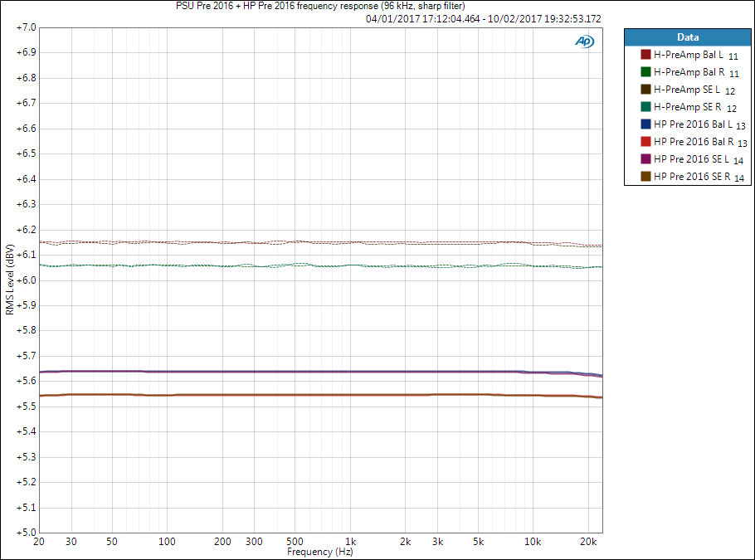Click the HP Pre 2016 Bal R swatch
The image size is (755, 560).
click(645, 142)
